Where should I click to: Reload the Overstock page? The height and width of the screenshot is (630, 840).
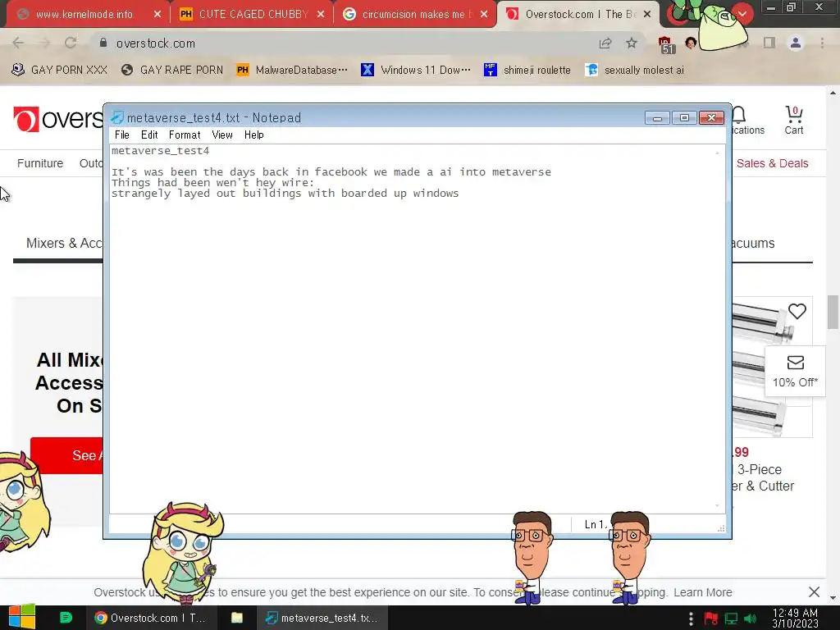click(x=71, y=43)
